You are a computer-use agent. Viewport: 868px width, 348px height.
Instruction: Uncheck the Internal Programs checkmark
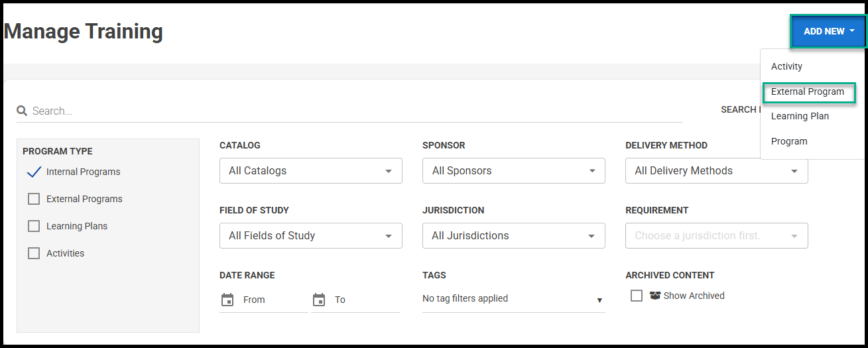(x=34, y=172)
